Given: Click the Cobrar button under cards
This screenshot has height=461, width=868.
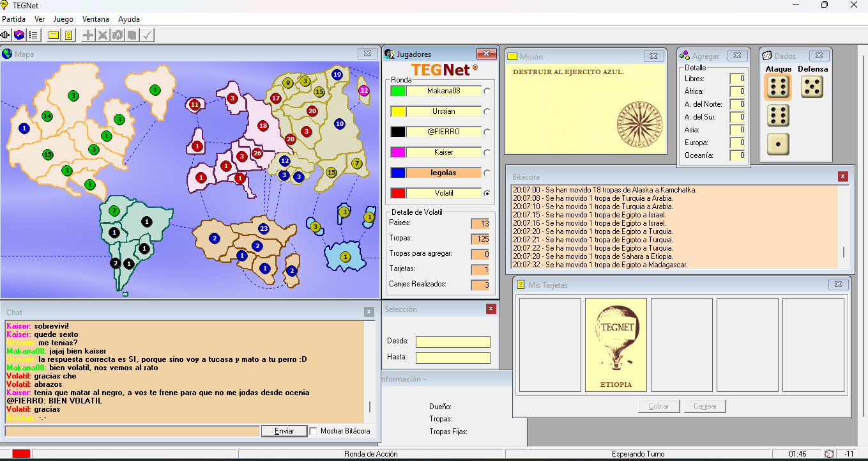Looking at the screenshot, I should [659, 406].
